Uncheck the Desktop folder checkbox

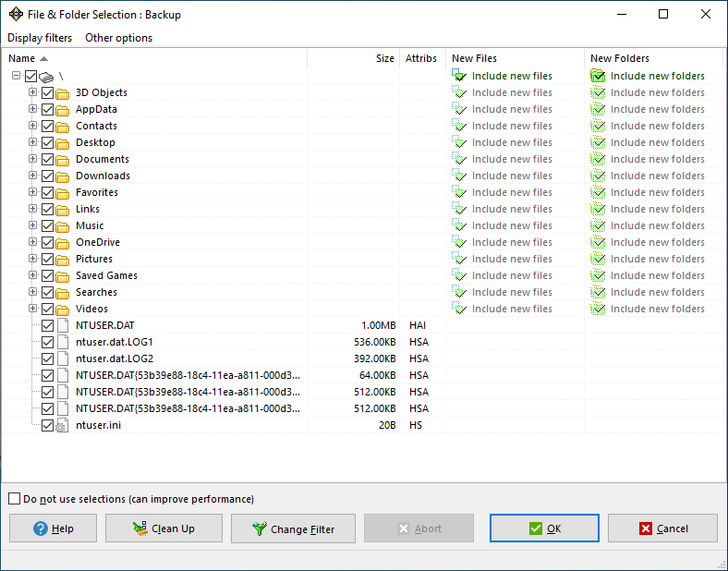(x=47, y=142)
